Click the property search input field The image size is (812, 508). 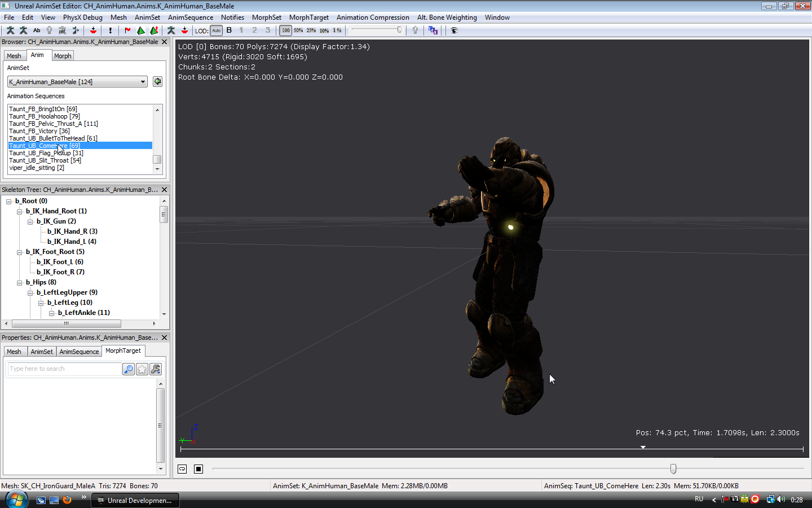[64, 369]
